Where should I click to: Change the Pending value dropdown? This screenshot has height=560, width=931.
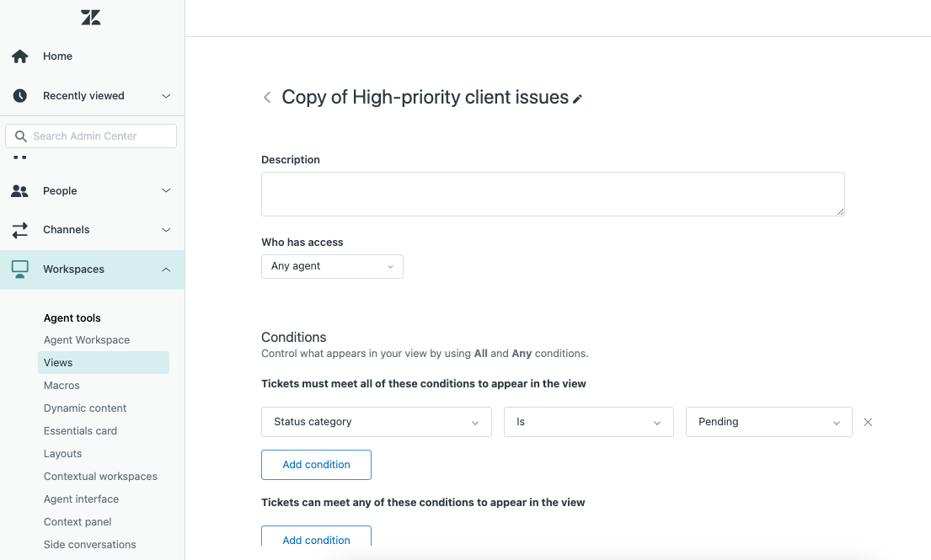point(768,421)
